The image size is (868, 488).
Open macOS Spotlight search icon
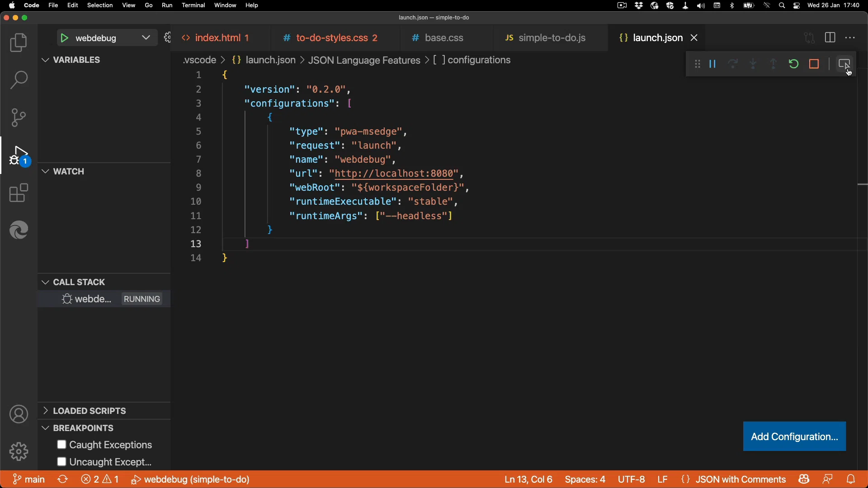click(x=782, y=5)
